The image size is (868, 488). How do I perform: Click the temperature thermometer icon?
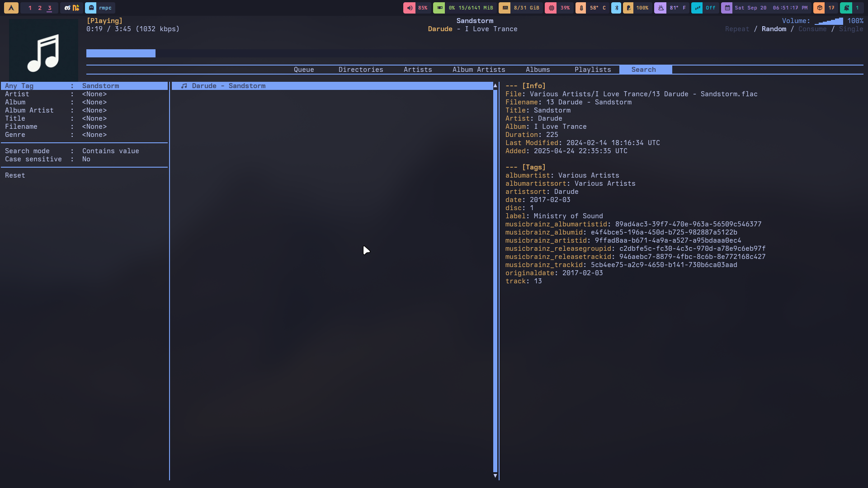tap(581, 8)
